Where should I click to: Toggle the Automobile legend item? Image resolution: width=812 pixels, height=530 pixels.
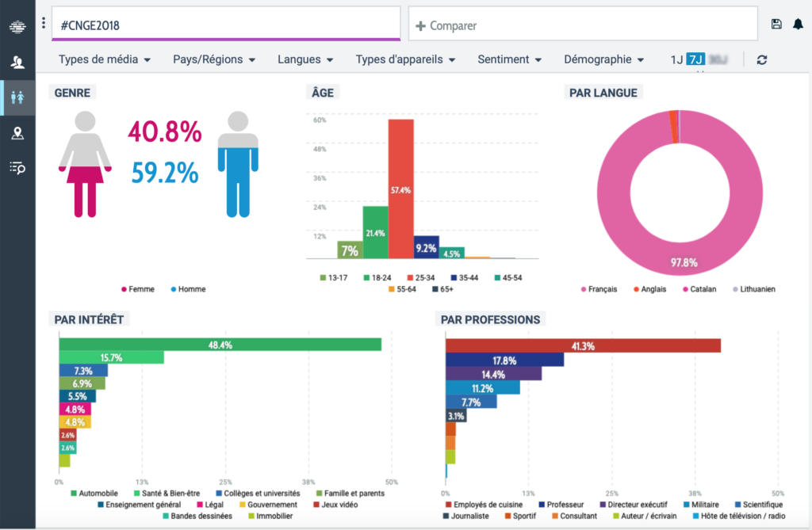pos(94,494)
